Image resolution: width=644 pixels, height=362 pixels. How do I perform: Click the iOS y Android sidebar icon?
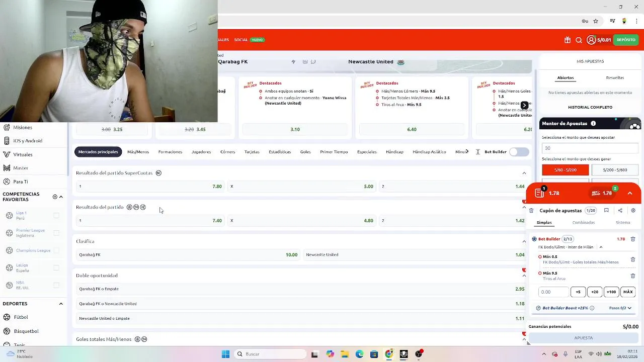click(x=7, y=141)
